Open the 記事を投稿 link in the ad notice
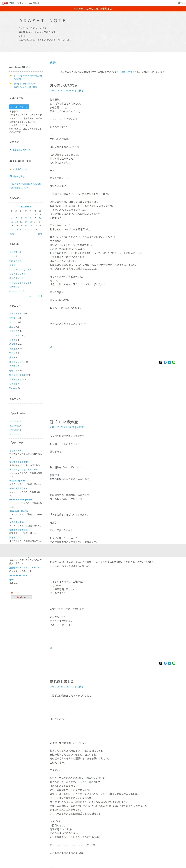The image size is (186, 868). click(126, 72)
